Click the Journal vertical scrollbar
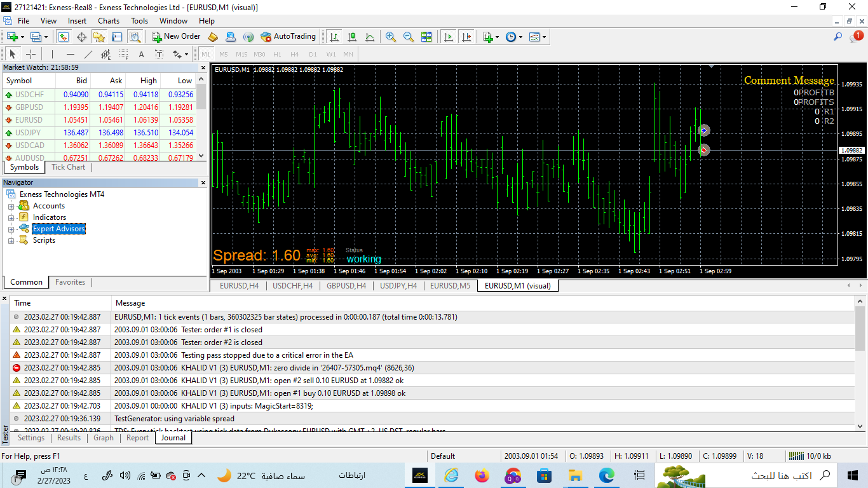Viewport: 868px width, 488px height. (860, 363)
